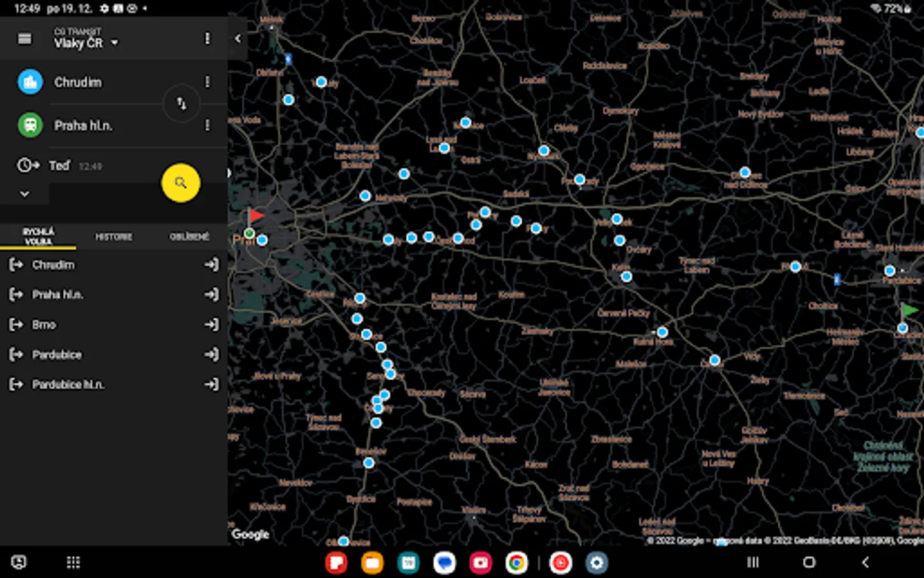Tap the clock departure icon
This screenshot has height=578, width=924.
click(x=28, y=165)
